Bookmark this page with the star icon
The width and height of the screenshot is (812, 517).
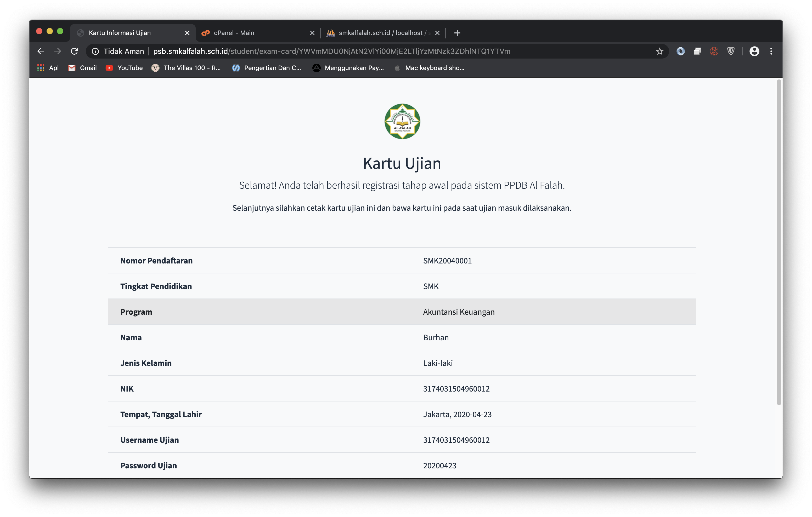pos(659,51)
